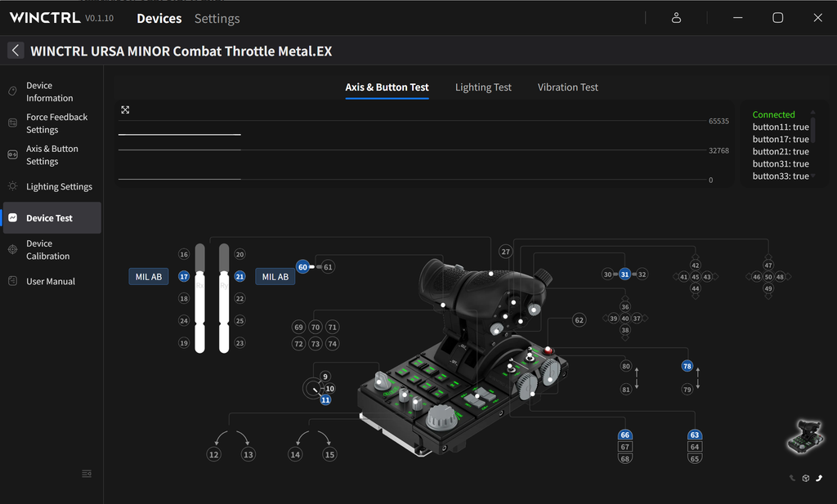Select the Axis & Button Test tab
The height and width of the screenshot is (504, 837).
point(387,87)
